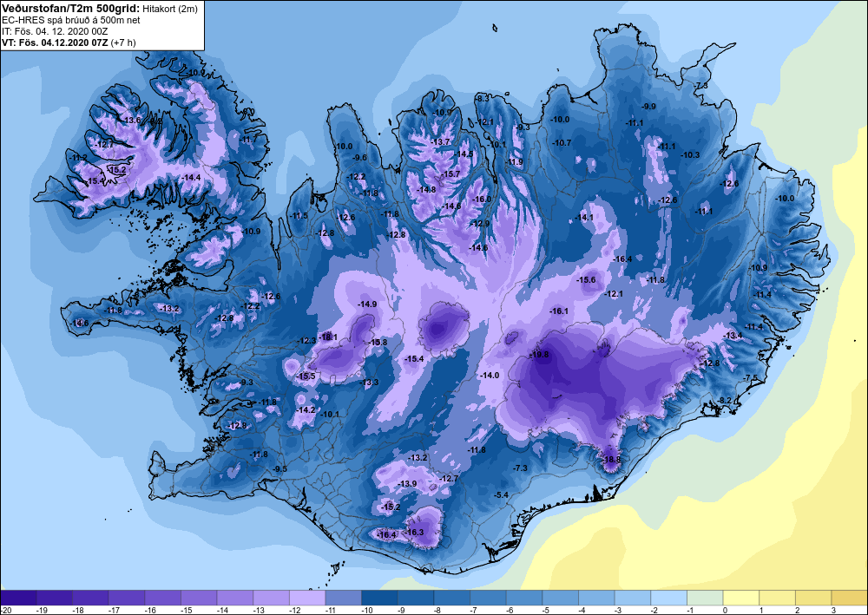Select the 3 tick label on the color scale

832,610
